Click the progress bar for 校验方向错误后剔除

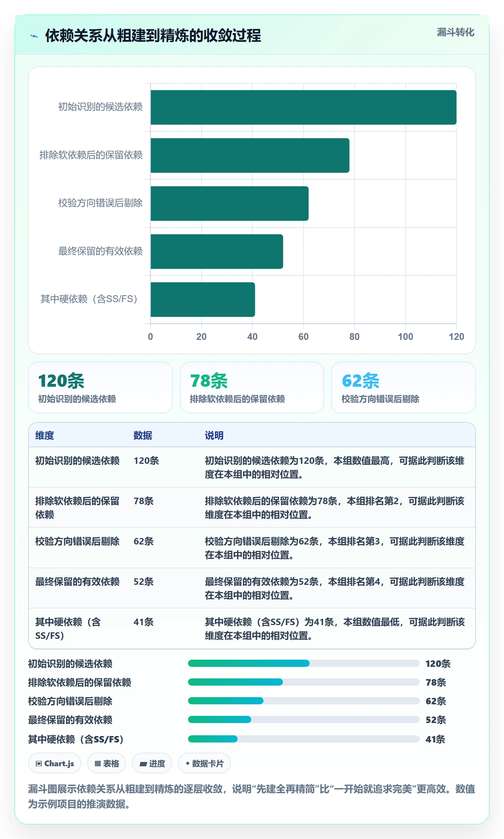303,701
